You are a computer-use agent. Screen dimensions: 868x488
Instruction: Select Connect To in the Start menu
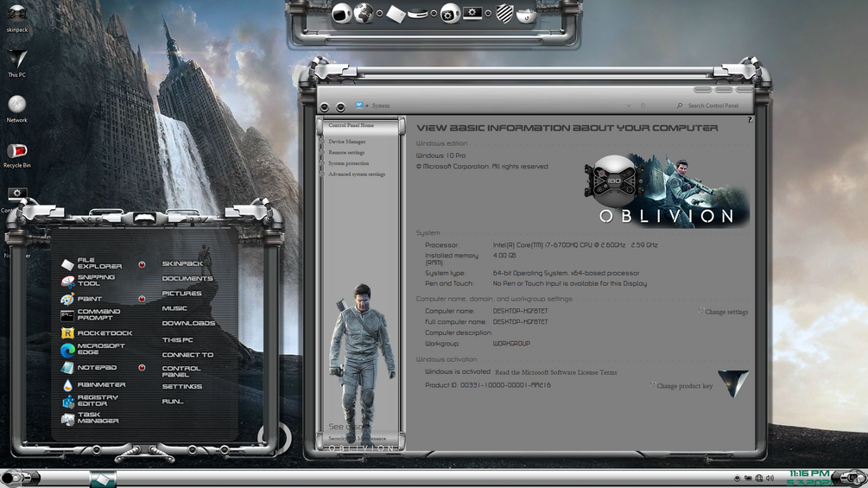(x=187, y=355)
